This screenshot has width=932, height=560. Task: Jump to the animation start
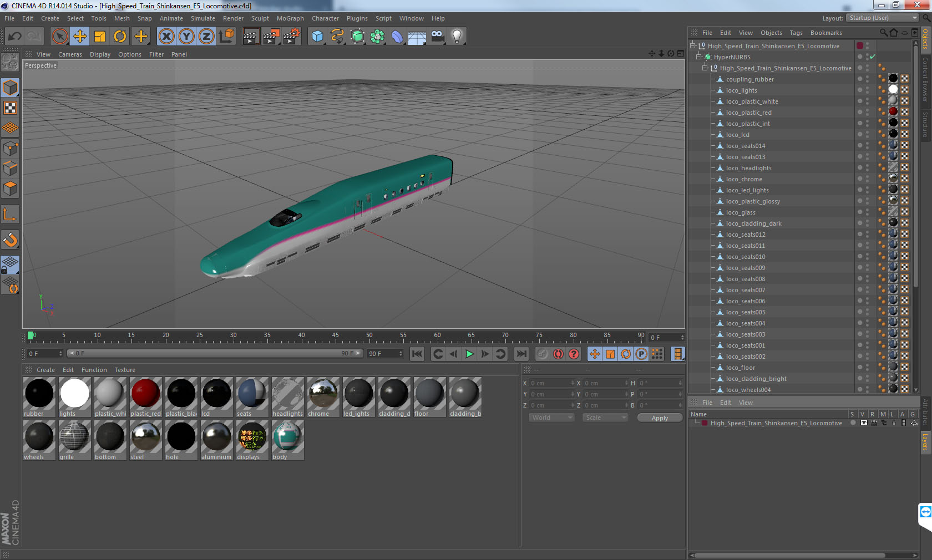[x=417, y=354]
